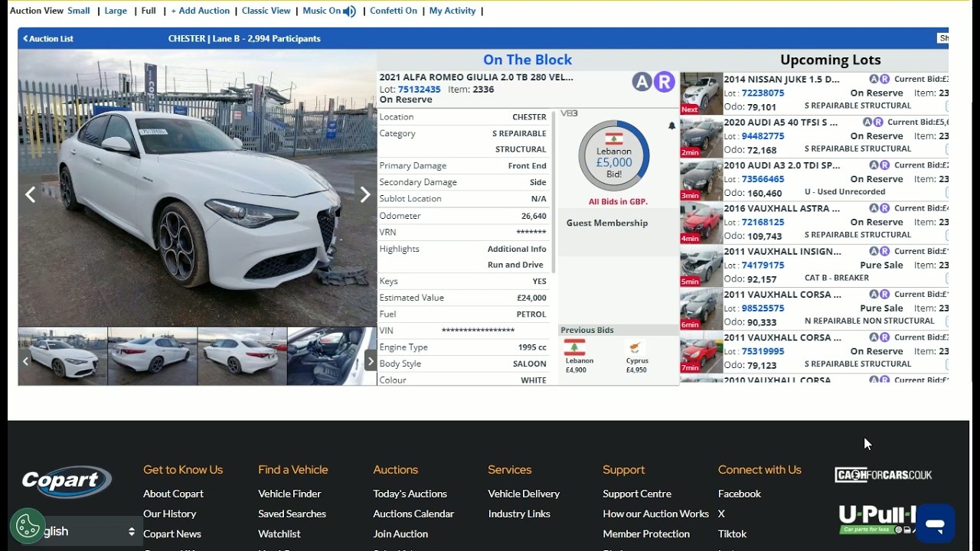
Task: Click the R badge on Alfa Romeo title
Action: point(665,82)
